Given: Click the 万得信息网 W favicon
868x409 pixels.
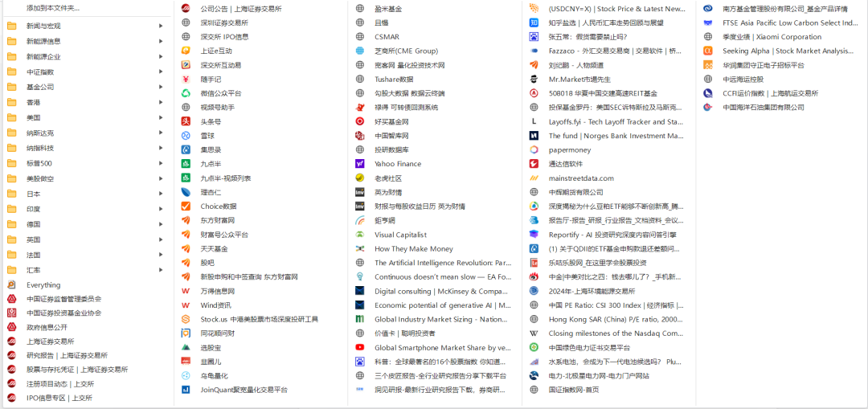Looking at the screenshot, I should click(186, 291).
